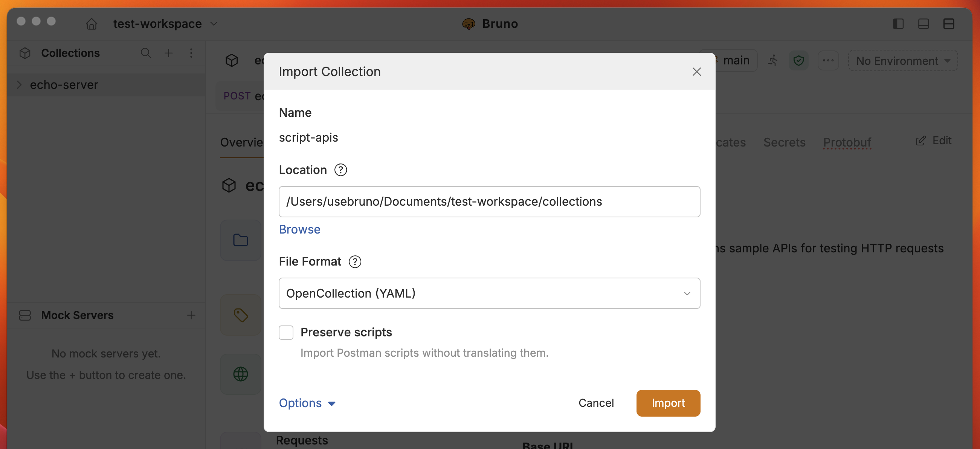Add a new collection with plus icon
This screenshot has height=449, width=980.
click(x=168, y=53)
